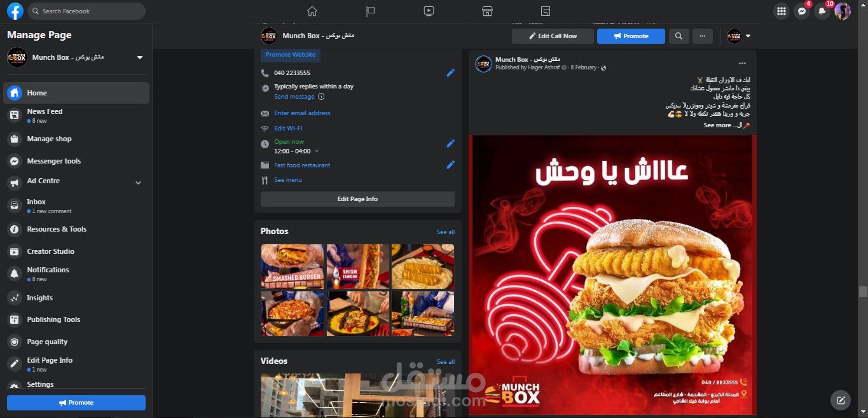Open Resources & Tools in sidebar

pos(76,229)
